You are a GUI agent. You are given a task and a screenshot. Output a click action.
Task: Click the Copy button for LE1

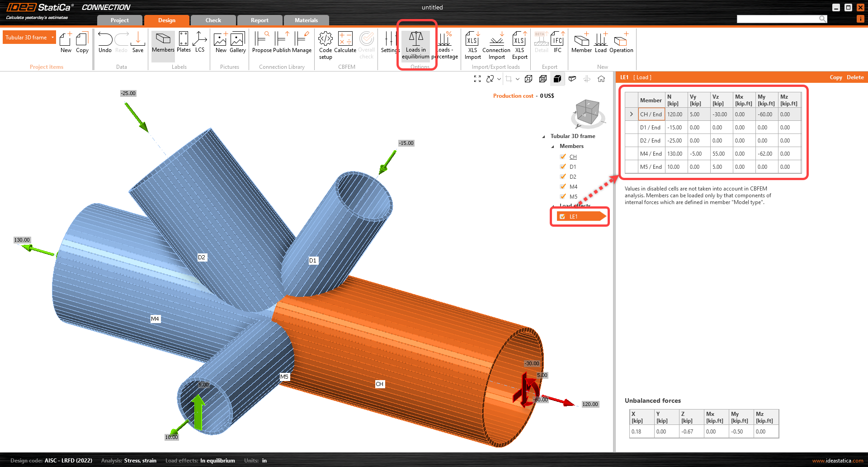point(835,77)
